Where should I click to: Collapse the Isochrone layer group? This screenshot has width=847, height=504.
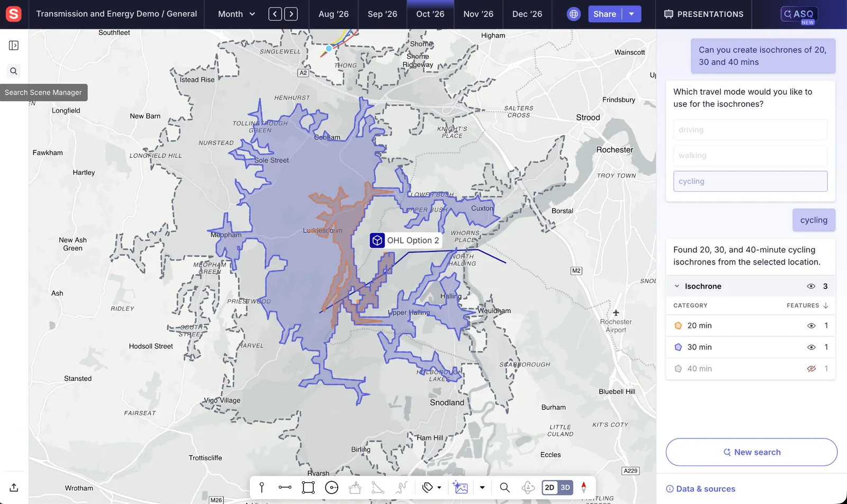coord(677,286)
